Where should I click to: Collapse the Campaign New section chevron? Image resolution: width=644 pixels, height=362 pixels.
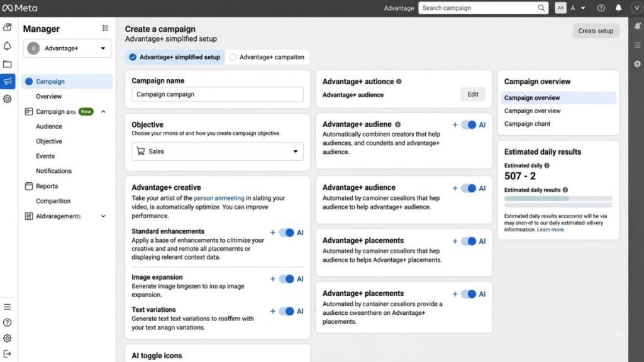tap(103, 112)
